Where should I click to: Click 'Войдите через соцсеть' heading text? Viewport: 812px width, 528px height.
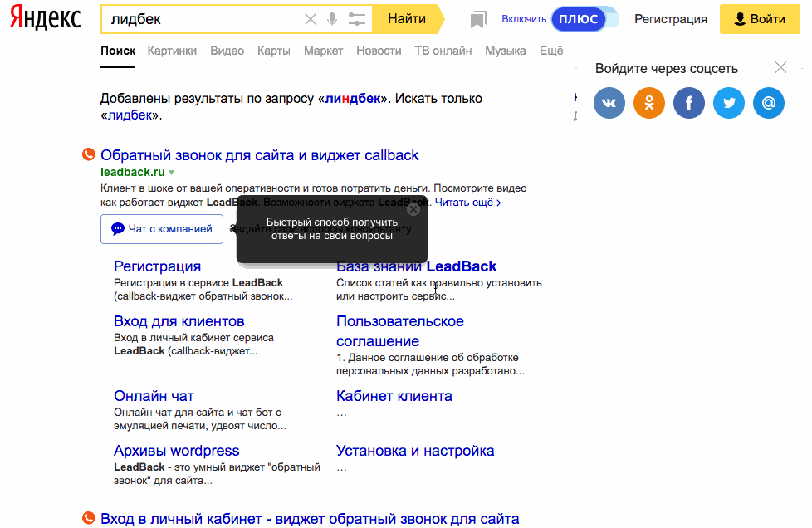click(667, 68)
